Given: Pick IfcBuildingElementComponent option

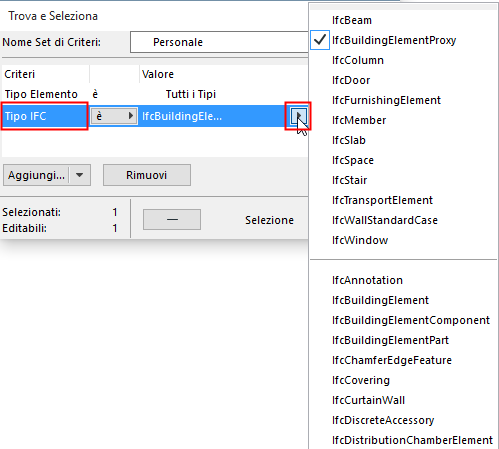Looking at the screenshot, I should tap(403, 320).
